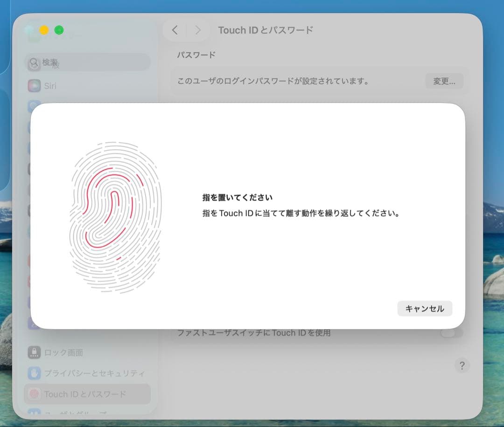Click the green zoom window button

(x=59, y=30)
